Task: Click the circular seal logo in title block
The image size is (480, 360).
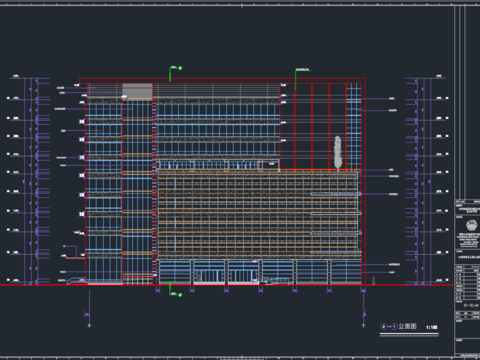Action: pos(472,226)
